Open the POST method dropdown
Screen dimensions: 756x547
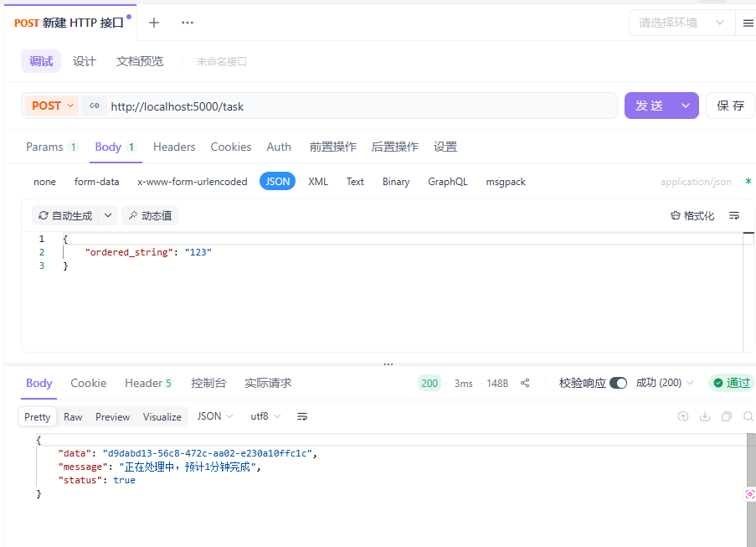coord(53,106)
